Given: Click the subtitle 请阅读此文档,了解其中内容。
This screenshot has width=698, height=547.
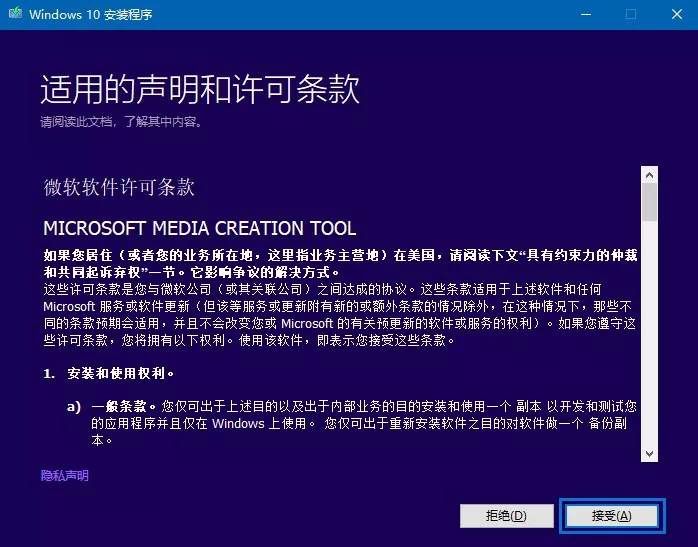Looking at the screenshot, I should tap(122, 122).
